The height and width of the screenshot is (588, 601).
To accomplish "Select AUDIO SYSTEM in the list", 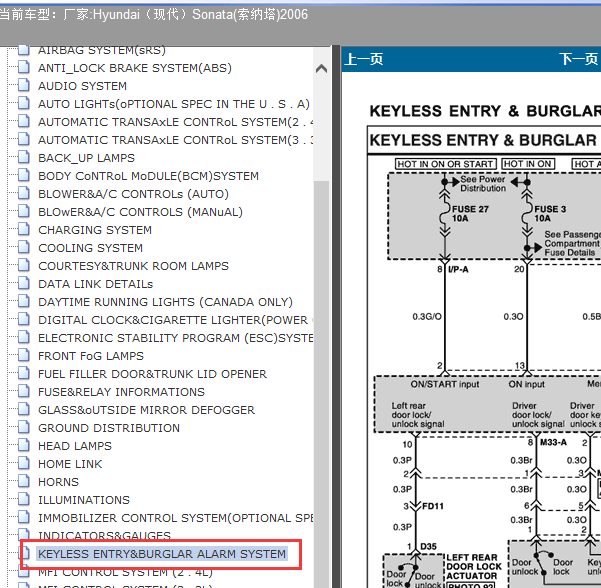I will click(82, 86).
